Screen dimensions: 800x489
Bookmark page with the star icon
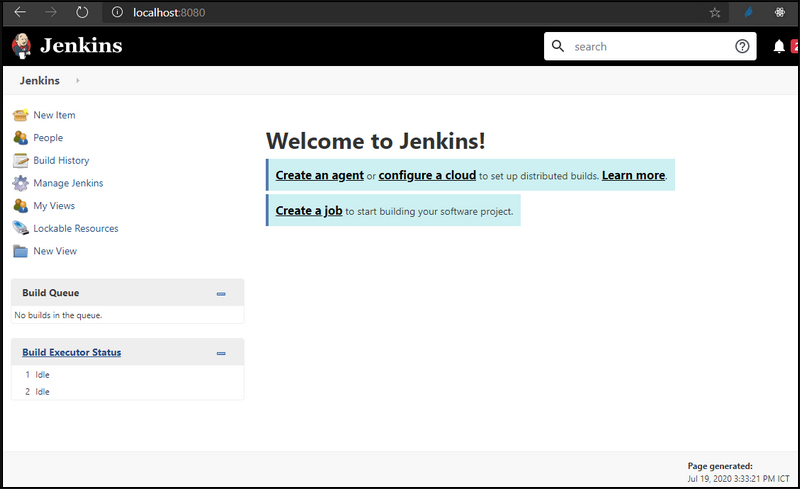715,13
